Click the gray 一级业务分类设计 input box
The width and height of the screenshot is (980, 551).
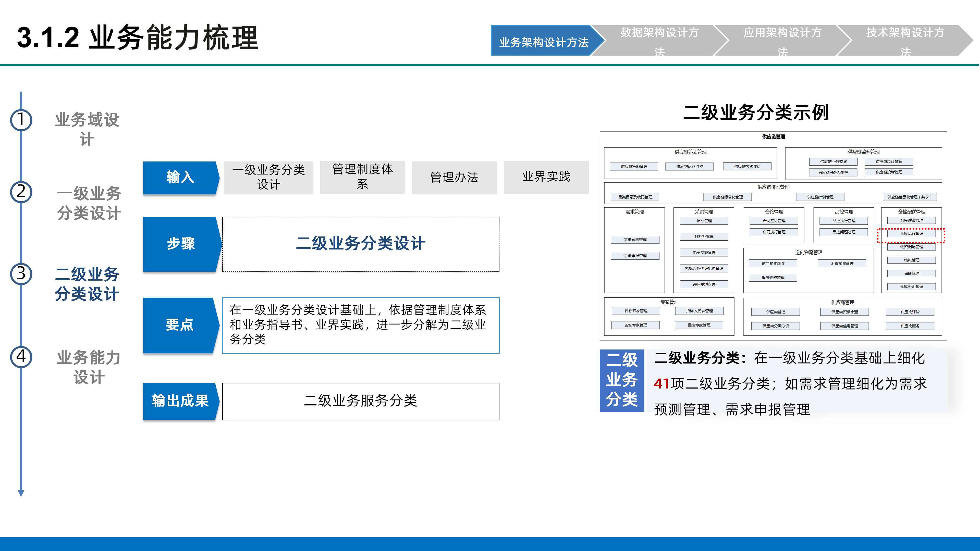pos(268,178)
